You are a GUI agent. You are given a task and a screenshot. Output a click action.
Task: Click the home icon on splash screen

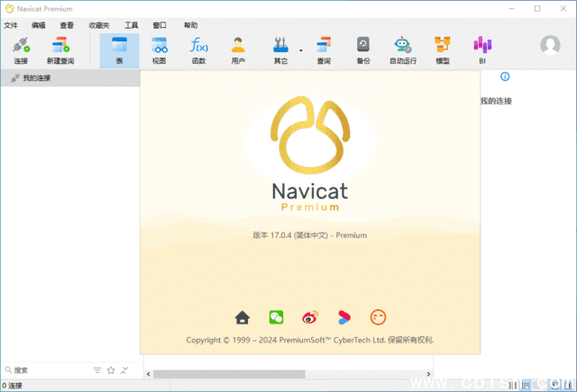tap(242, 316)
